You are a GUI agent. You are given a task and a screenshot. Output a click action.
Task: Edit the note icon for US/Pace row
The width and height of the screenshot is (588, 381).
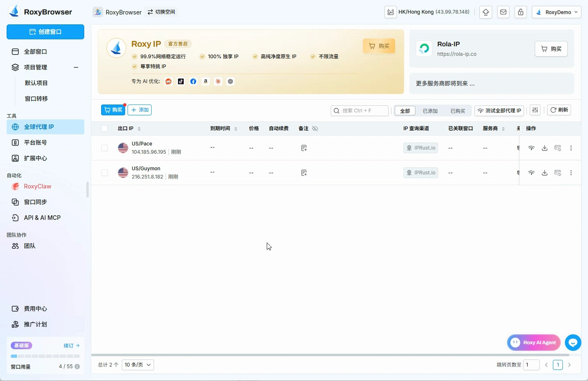(x=304, y=148)
